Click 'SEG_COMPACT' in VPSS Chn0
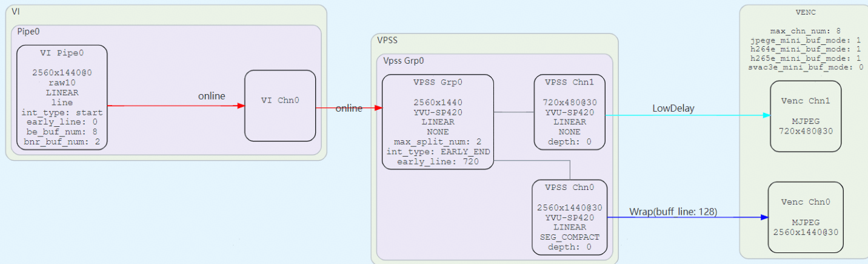 pos(569,237)
